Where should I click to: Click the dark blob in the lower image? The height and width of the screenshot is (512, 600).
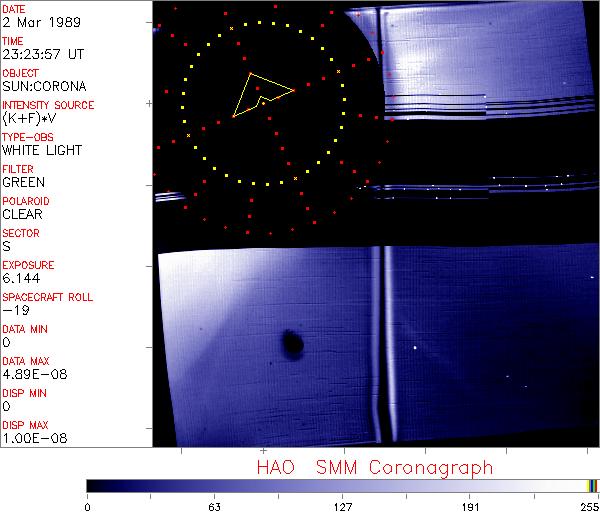click(293, 345)
